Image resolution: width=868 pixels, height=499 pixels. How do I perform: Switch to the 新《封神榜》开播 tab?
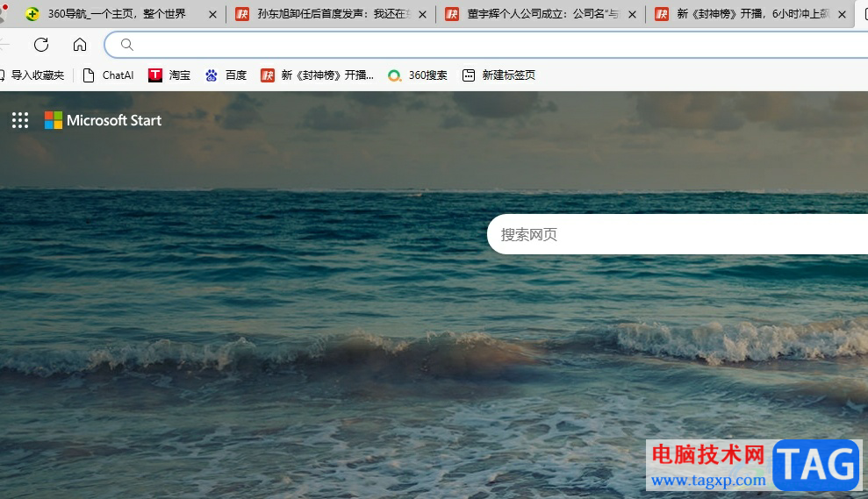[x=750, y=14]
